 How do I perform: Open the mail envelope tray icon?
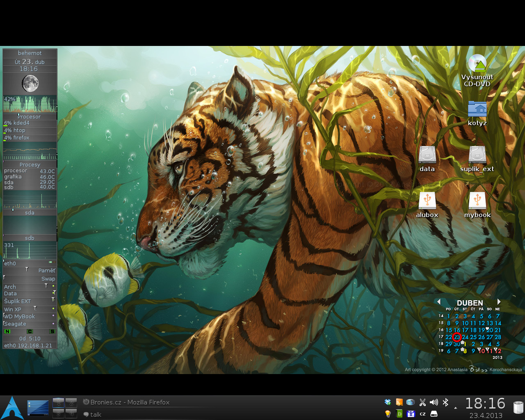(x=411, y=414)
